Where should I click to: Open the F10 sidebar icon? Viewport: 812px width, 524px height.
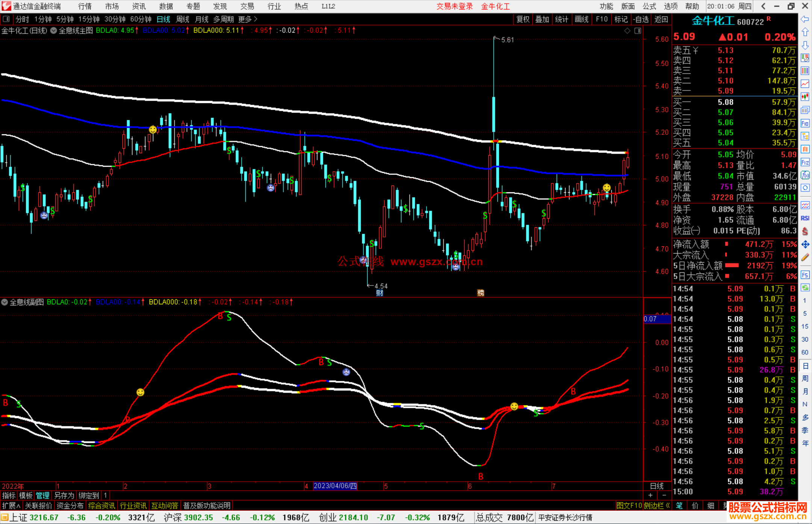coord(805,123)
